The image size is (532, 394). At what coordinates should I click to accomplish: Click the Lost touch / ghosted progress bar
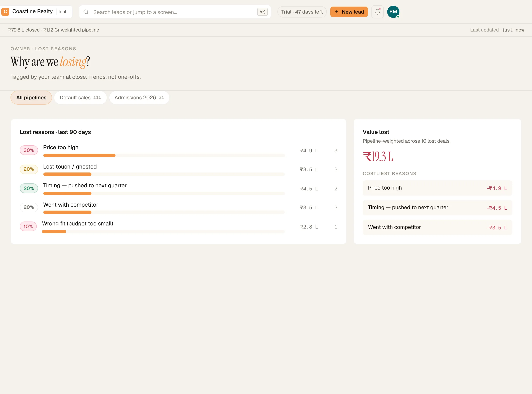[x=164, y=174]
